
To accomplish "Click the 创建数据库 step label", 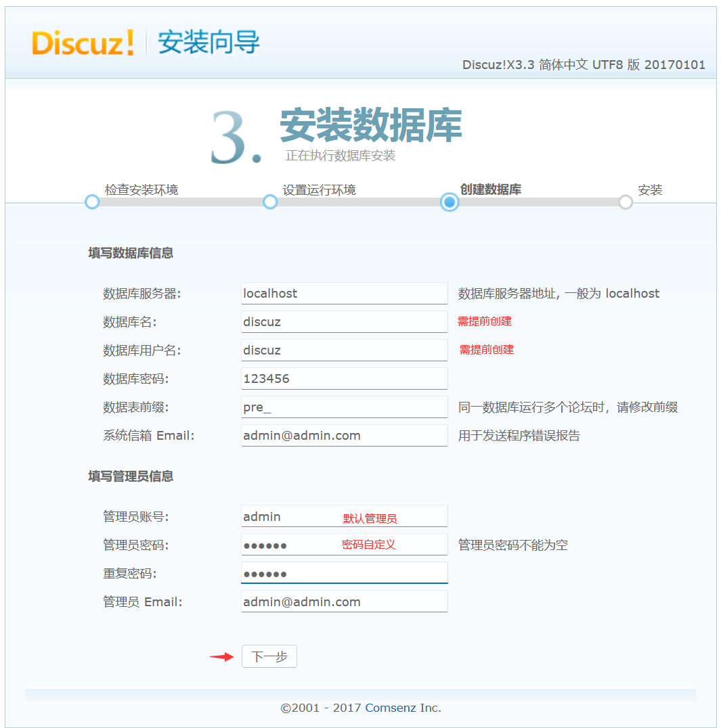I will click(x=491, y=189).
